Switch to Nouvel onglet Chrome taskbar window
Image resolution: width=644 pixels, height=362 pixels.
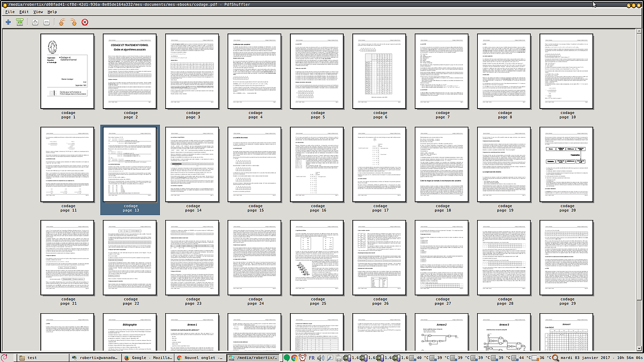[201, 357]
